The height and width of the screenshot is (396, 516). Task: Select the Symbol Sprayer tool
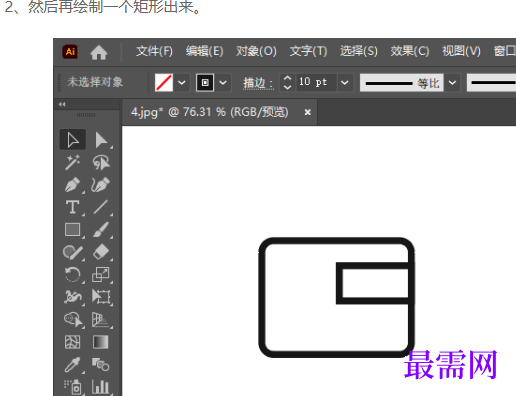pyautogui.click(x=73, y=387)
